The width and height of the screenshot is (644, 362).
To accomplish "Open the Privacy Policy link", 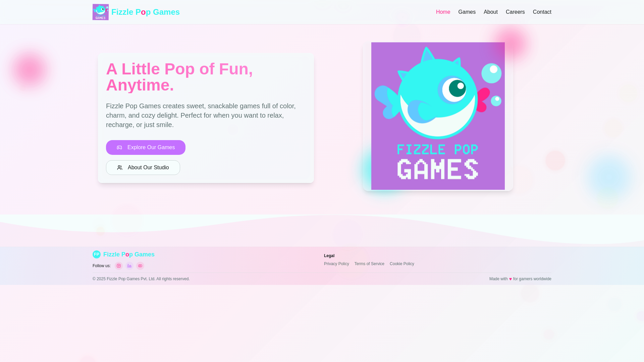I will [336, 264].
